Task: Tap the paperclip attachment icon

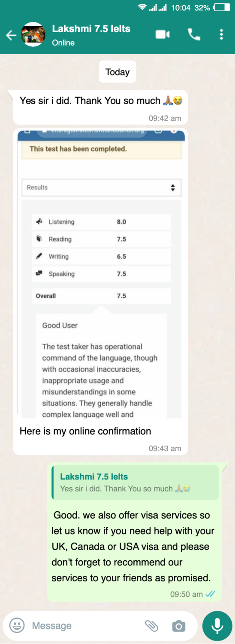Action: click(x=151, y=626)
